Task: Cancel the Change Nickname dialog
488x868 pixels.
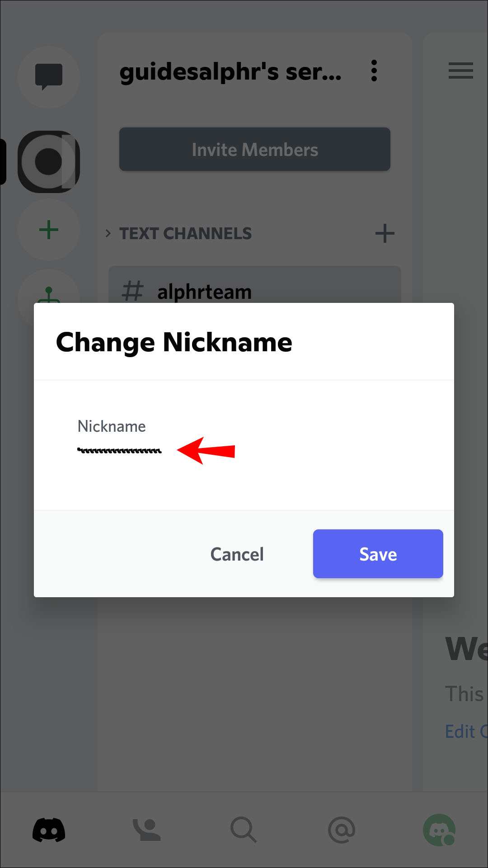Action: (237, 554)
